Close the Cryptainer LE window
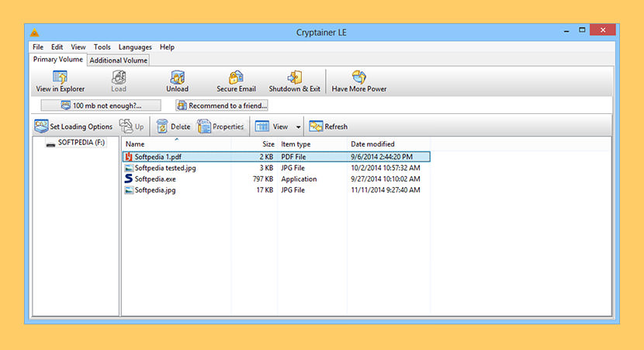The image size is (644, 350). tap(603, 30)
